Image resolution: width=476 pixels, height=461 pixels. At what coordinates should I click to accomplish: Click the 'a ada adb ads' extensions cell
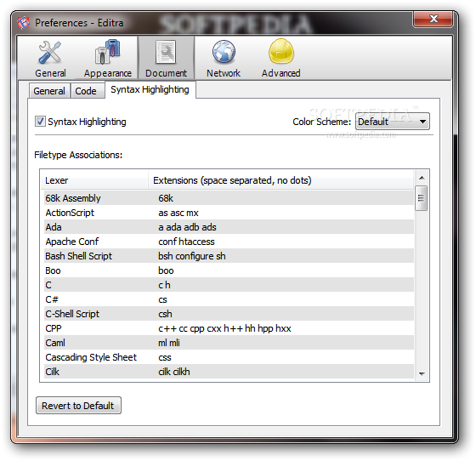pyautogui.click(x=187, y=227)
